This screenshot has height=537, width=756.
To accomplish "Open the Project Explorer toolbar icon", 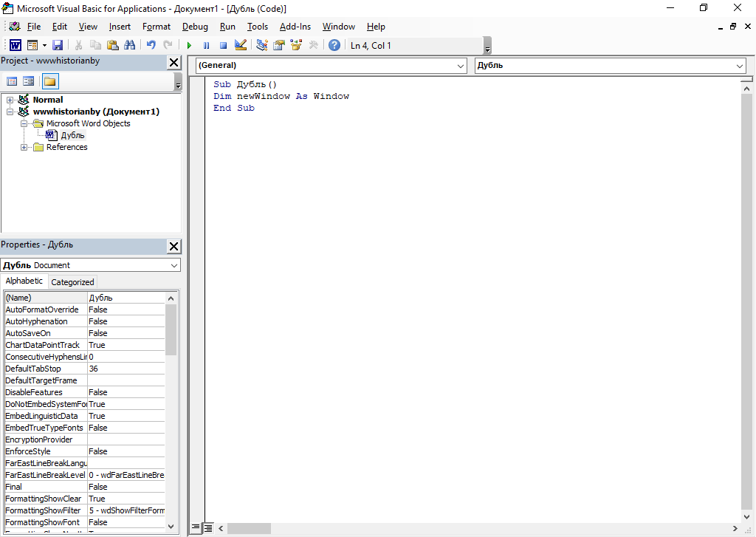I will point(261,46).
